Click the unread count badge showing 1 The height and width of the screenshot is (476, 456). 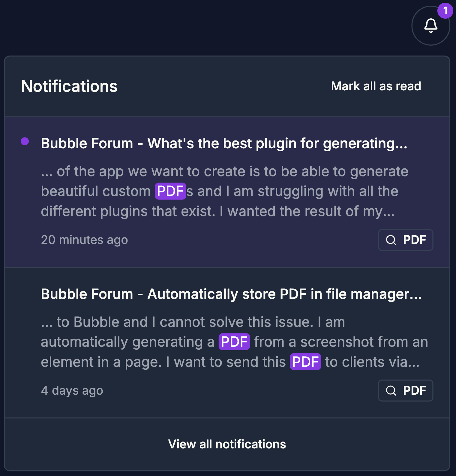(x=445, y=11)
